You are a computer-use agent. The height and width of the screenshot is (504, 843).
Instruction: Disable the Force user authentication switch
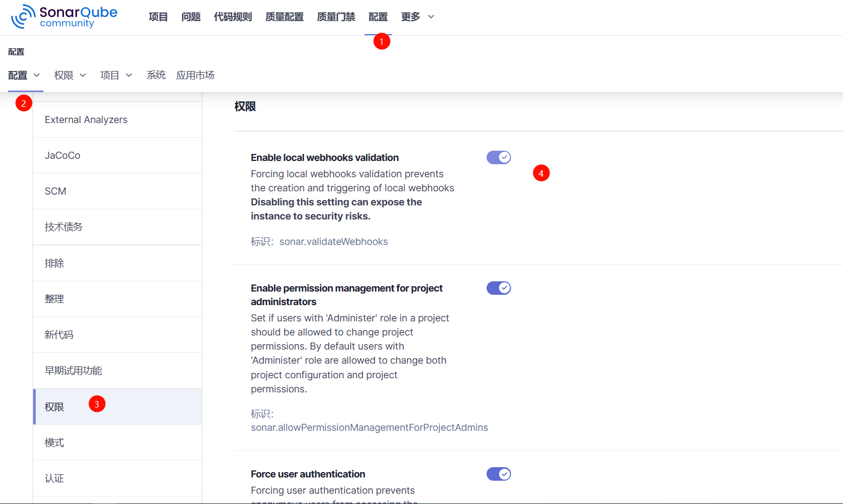[499, 474]
